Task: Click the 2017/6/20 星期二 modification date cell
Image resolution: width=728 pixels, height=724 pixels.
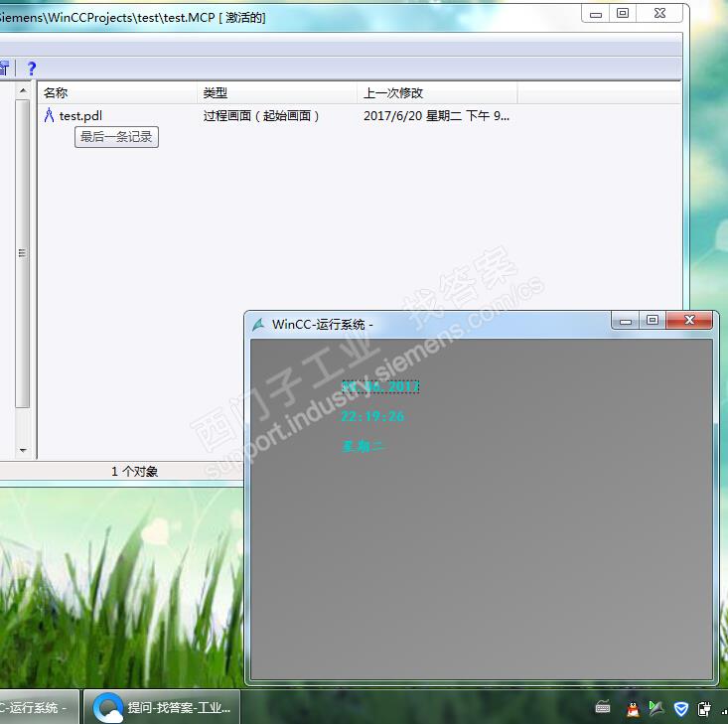Action: [436, 115]
